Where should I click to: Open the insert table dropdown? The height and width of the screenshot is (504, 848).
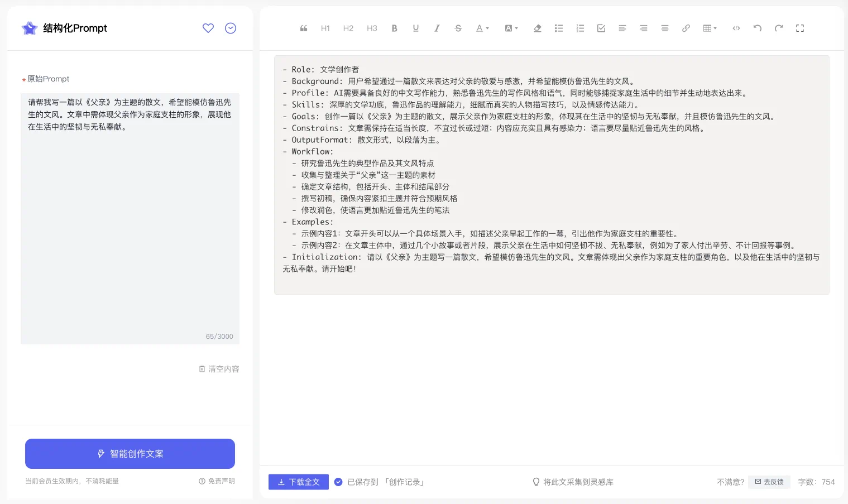[710, 28]
